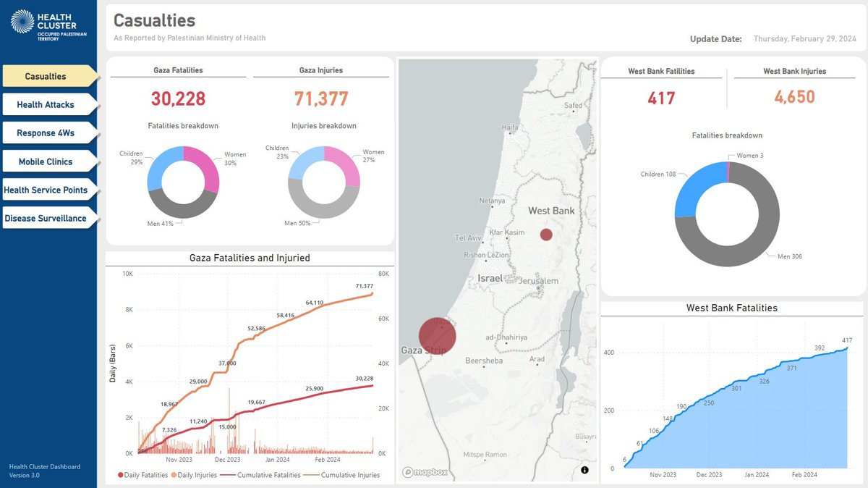Click the Mitspe Ramon label on map
Viewport: 868px width, 488px height.
click(x=485, y=455)
